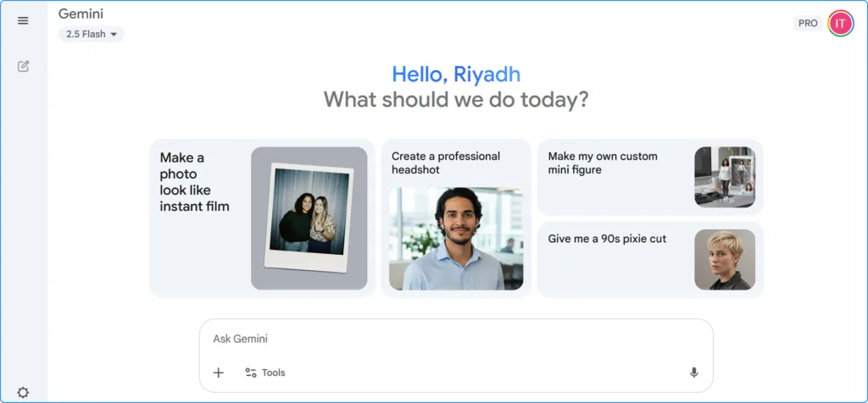The height and width of the screenshot is (403, 868).
Task: Open the hamburger main menu
Action: (x=23, y=21)
